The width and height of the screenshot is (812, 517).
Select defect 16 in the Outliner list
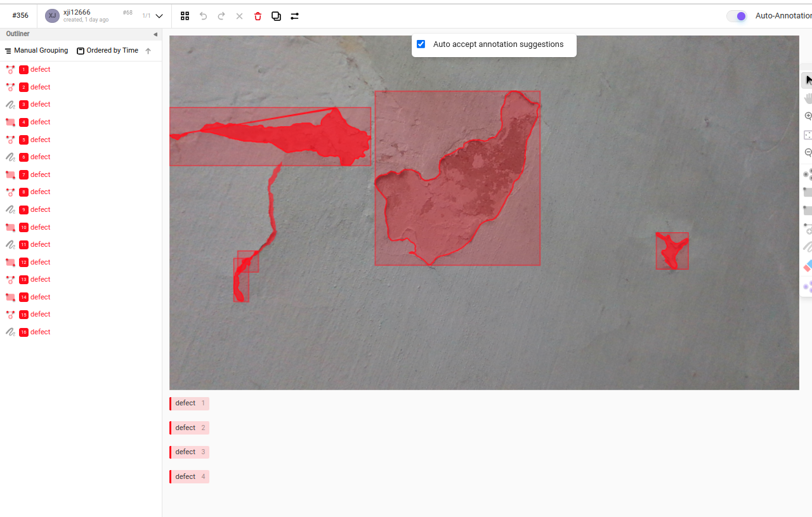pos(36,332)
